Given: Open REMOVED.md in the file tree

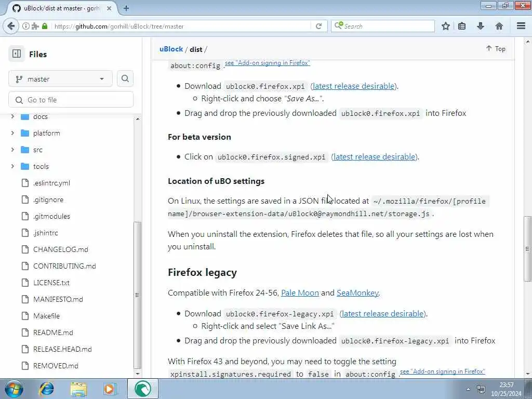Looking at the screenshot, I should point(56,366).
